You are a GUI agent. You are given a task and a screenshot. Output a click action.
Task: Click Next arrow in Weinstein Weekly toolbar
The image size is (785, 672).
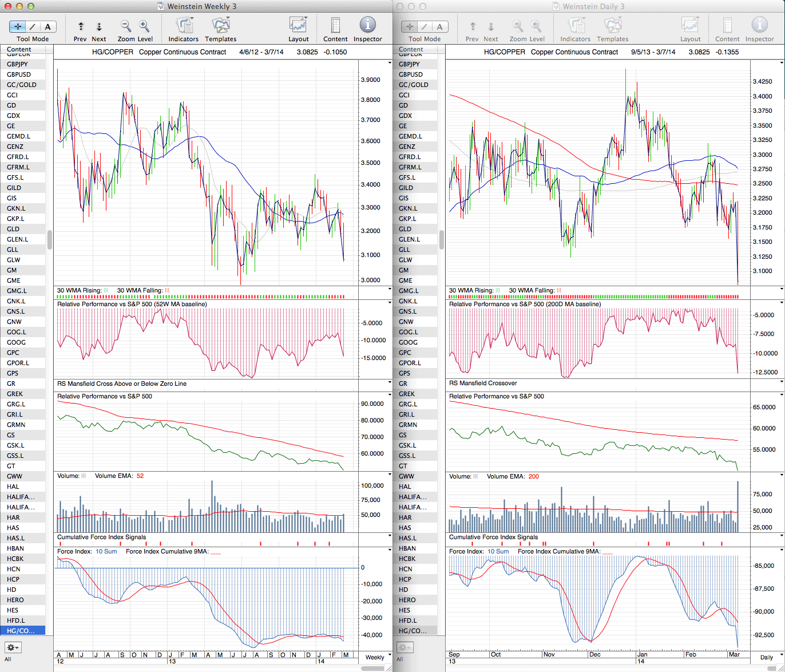pyautogui.click(x=99, y=27)
